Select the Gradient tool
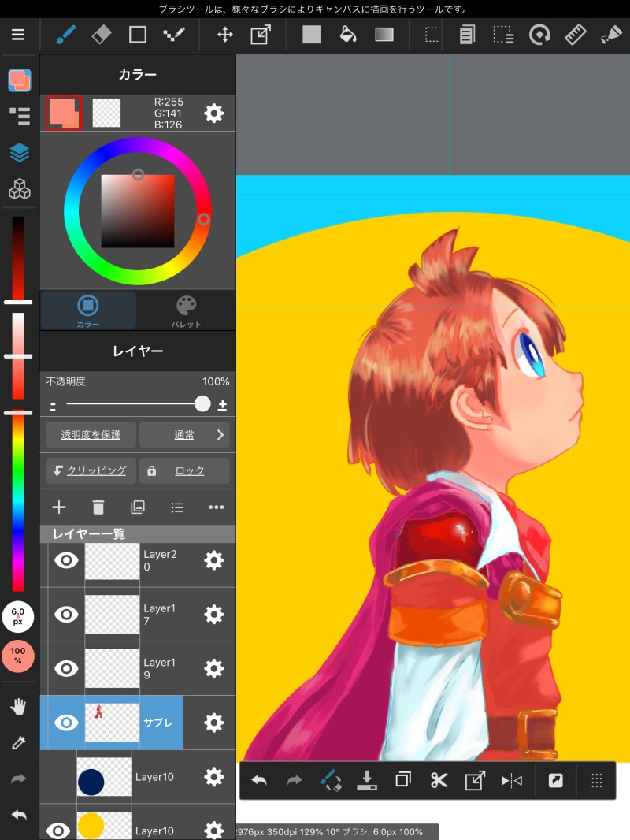 (x=384, y=35)
